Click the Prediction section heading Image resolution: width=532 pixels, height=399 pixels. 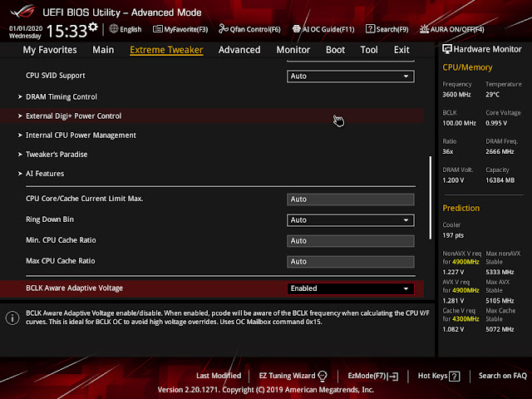(x=461, y=208)
